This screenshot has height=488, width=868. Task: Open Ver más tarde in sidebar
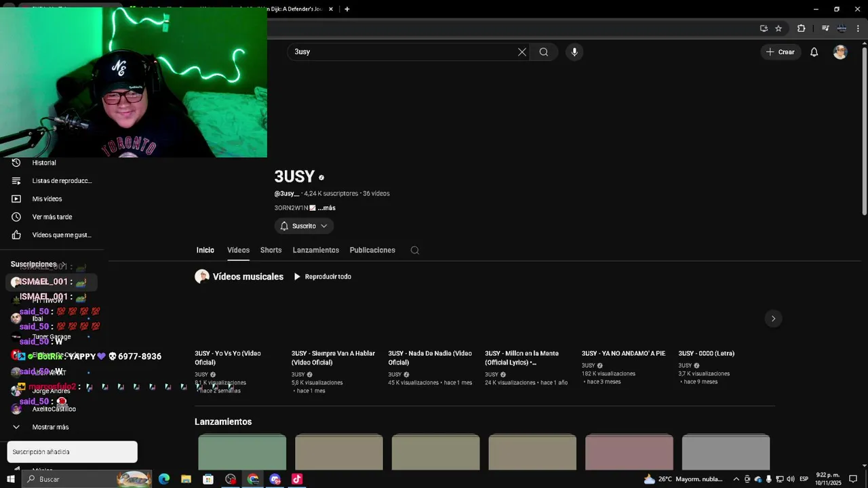pyautogui.click(x=52, y=217)
